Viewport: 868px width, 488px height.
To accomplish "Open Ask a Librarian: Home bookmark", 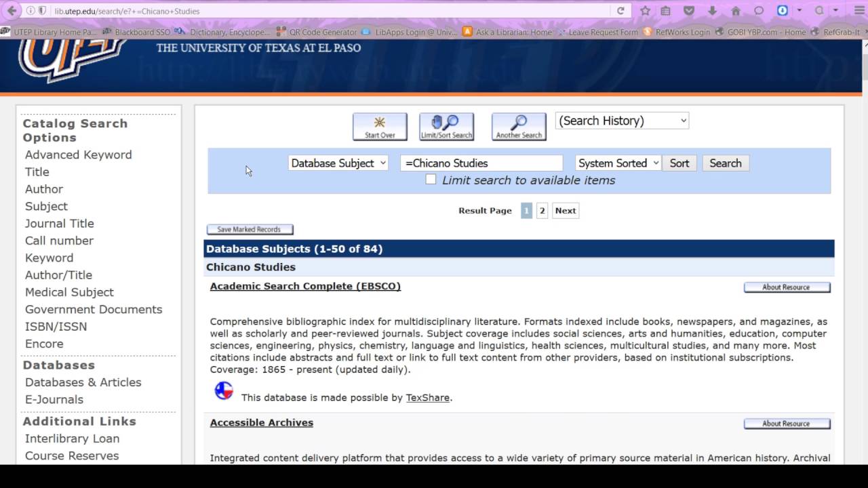I will point(507,32).
